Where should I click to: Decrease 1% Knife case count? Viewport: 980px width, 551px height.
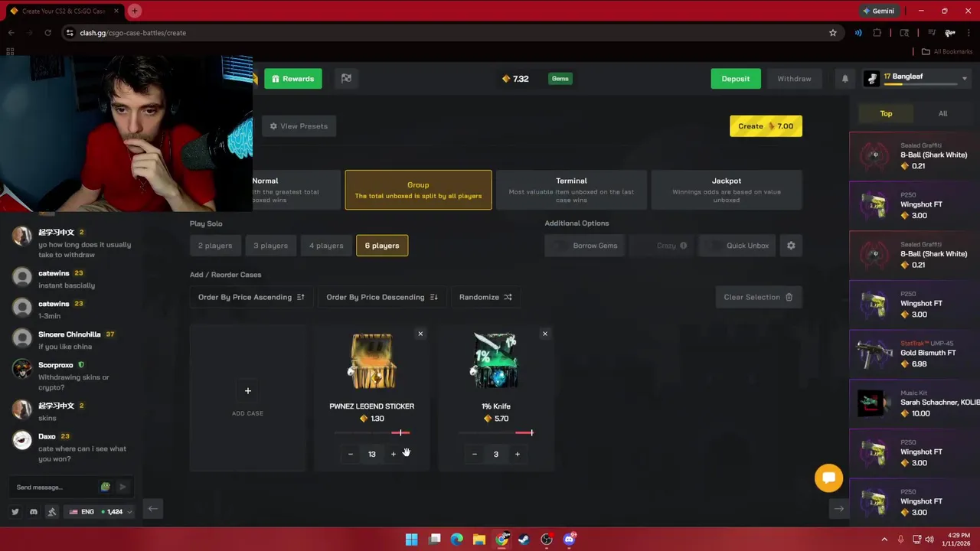click(475, 455)
